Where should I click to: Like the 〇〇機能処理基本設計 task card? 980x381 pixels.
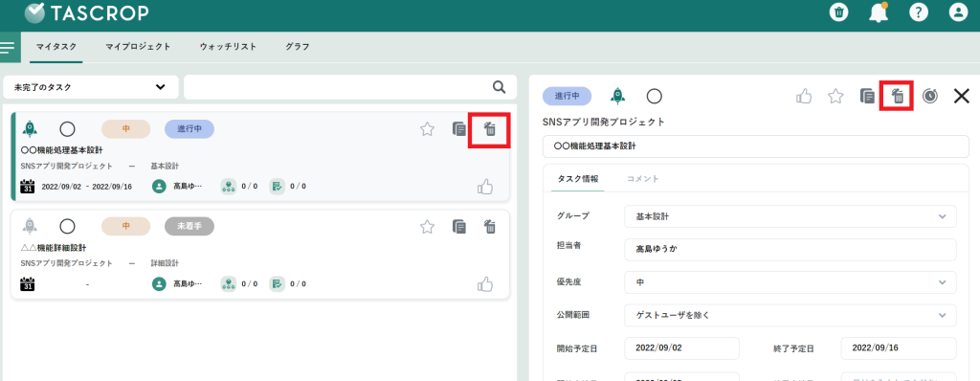click(485, 187)
